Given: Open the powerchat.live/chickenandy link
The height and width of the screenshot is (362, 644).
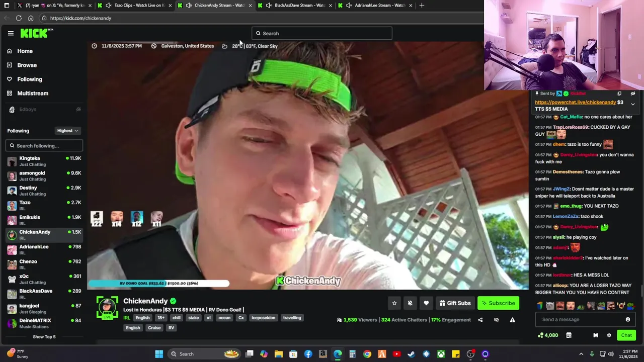Looking at the screenshot, I should point(575,102).
